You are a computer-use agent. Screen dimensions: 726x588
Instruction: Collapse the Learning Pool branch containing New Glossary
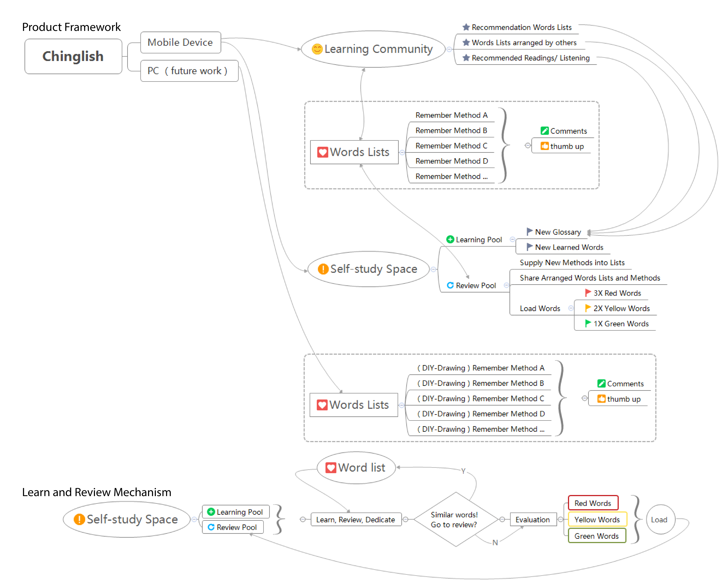pos(513,239)
